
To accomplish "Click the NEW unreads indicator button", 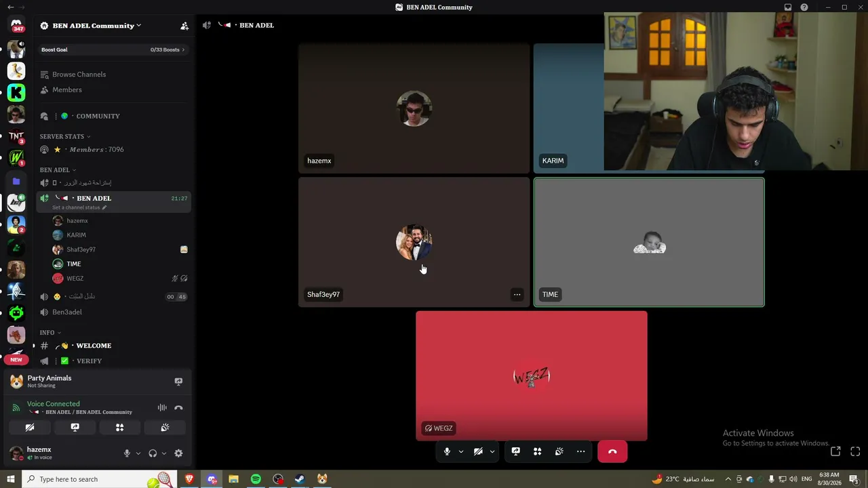I will pos(16,359).
